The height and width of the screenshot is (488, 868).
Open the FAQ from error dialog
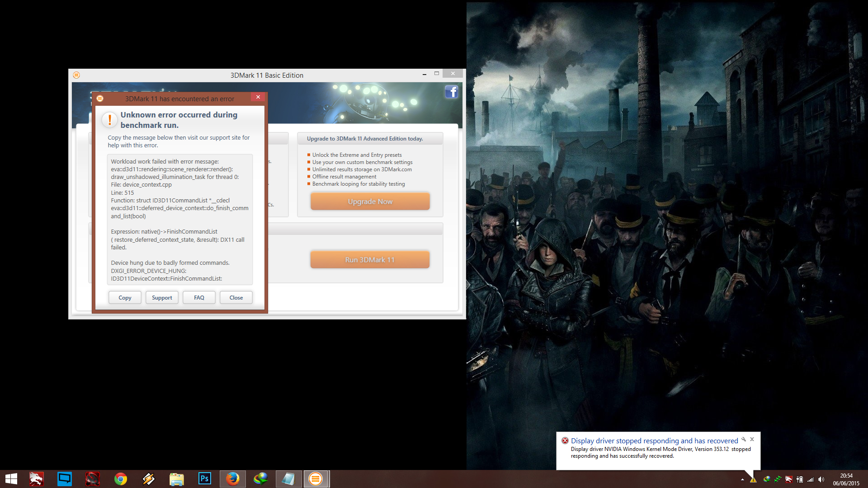[199, 297]
